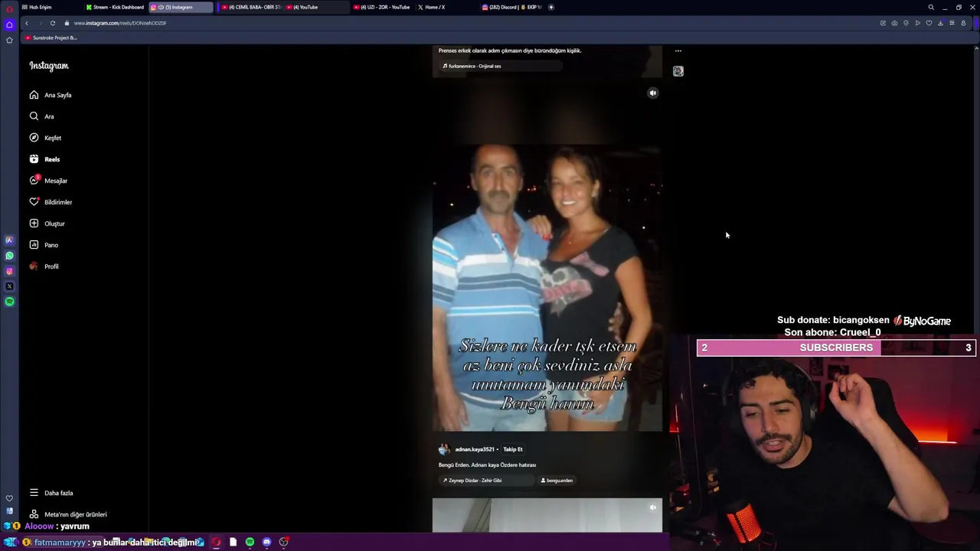The height and width of the screenshot is (551, 980).
Task: Open Discord from Windows taskbar
Action: click(x=266, y=542)
